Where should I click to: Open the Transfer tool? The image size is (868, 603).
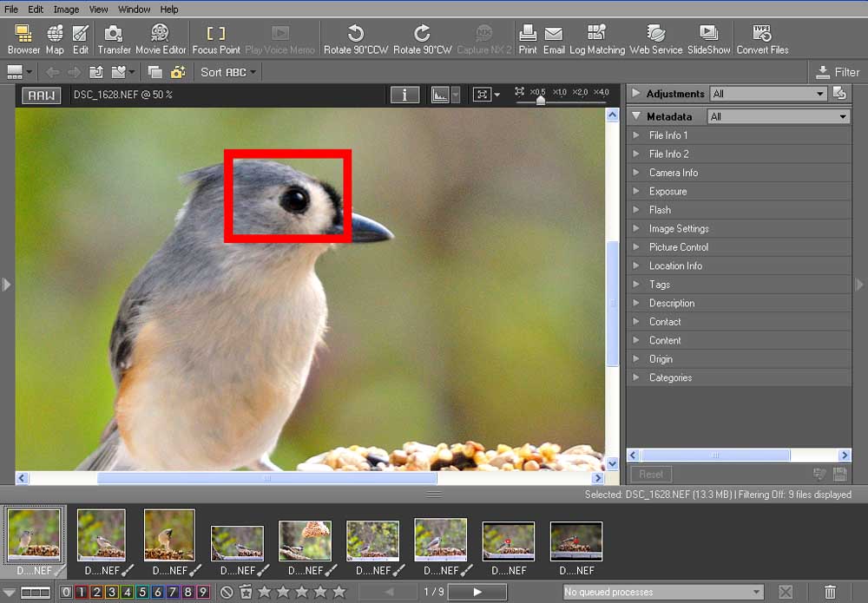tap(114, 39)
